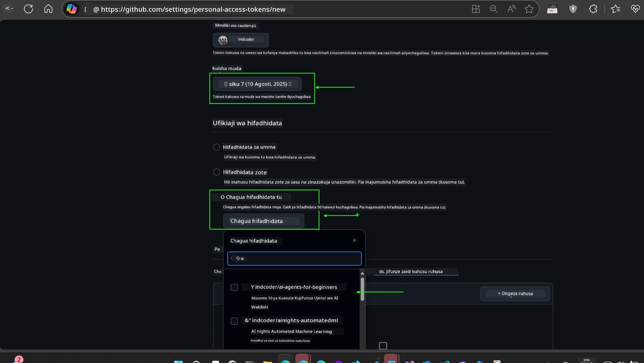
Task: Open the Extensions puzzle-piece menu
Action: [x=593, y=9]
